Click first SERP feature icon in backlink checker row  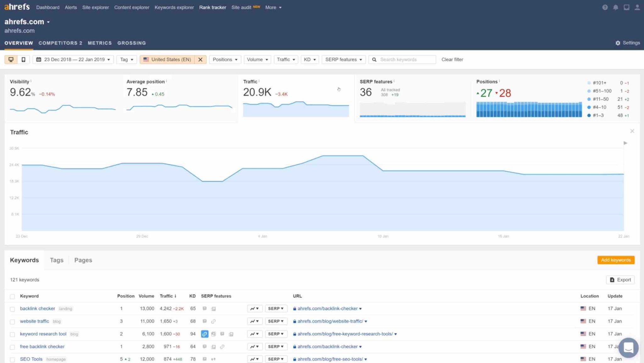coord(205,309)
